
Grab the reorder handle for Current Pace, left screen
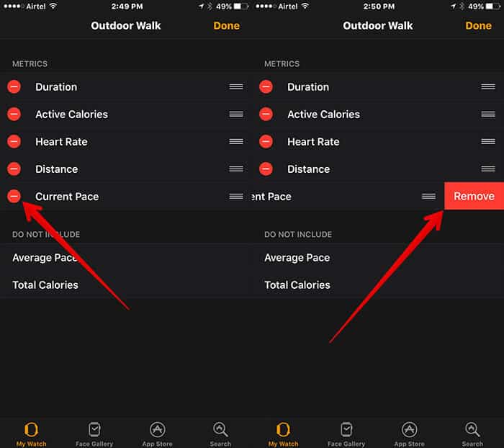click(236, 196)
